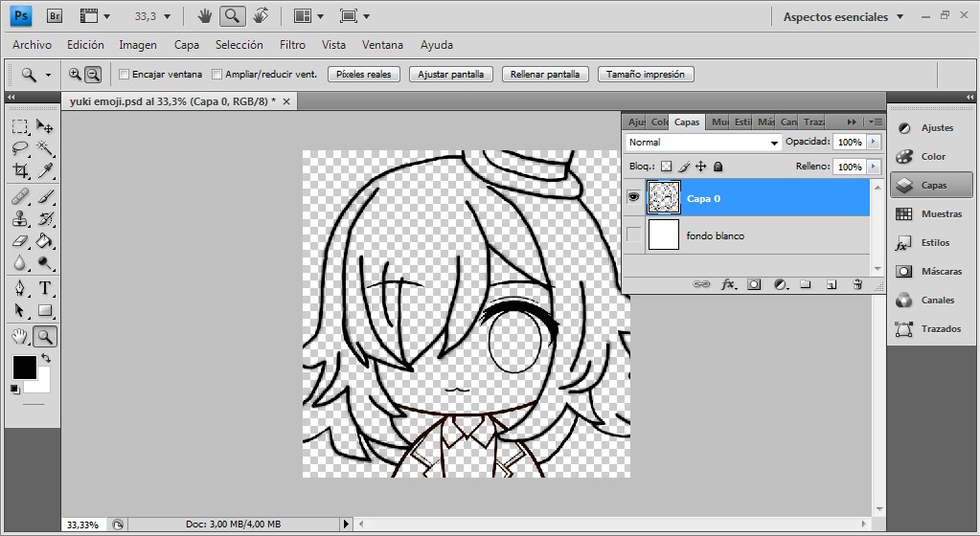The height and width of the screenshot is (536, 980).
Task: Select the Rectangle shape tool
Action: [x=44, y=310]
